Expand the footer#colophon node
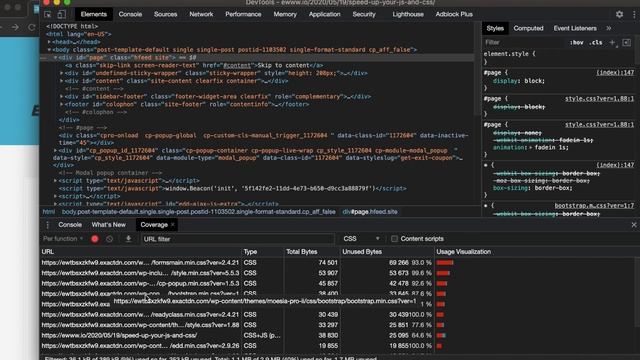Screen dimensions: 640x360 pyautogui.click(x=62, y=104)
